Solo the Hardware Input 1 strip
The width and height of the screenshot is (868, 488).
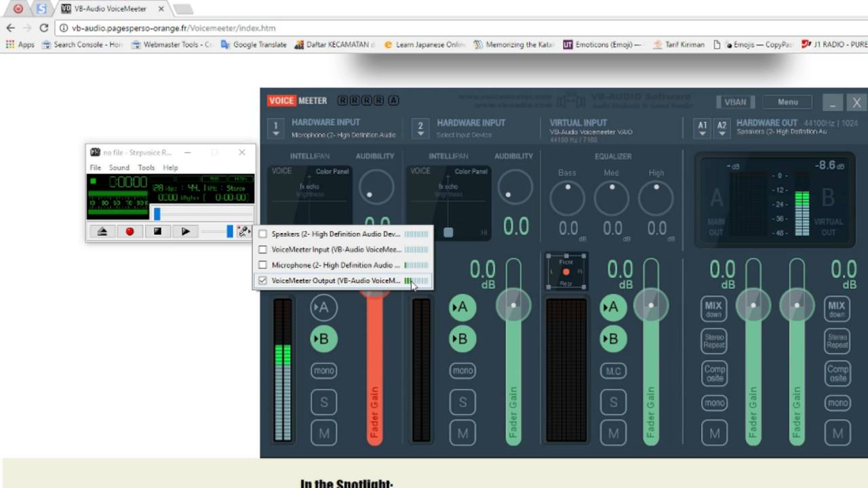[x=323, y=403]
